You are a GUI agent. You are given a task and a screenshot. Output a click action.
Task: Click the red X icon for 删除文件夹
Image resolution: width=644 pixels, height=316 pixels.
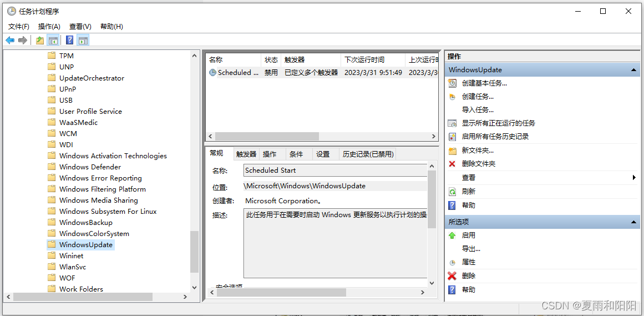pos(452,164)
